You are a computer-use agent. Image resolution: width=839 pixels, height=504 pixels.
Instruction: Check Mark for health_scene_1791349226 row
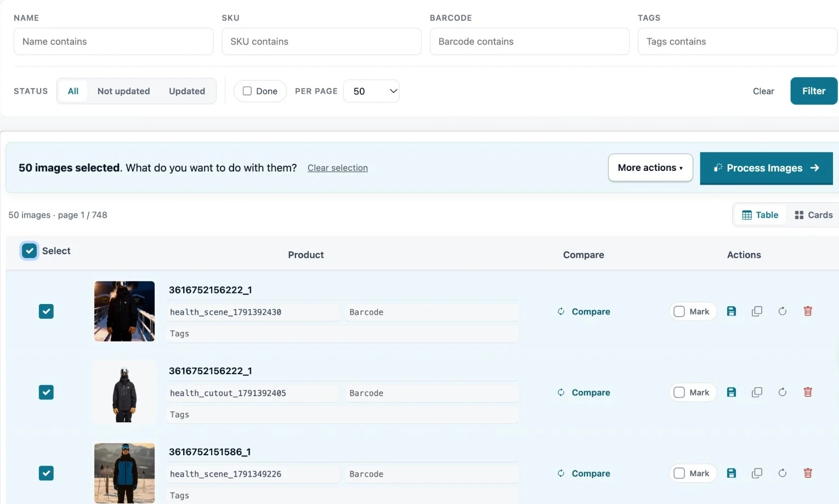(679, 473)
